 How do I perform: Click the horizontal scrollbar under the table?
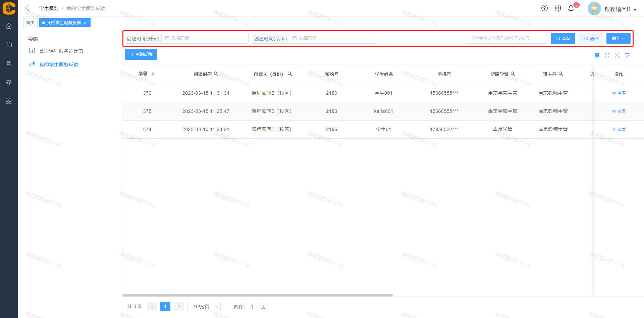click(x=257, y=296)
